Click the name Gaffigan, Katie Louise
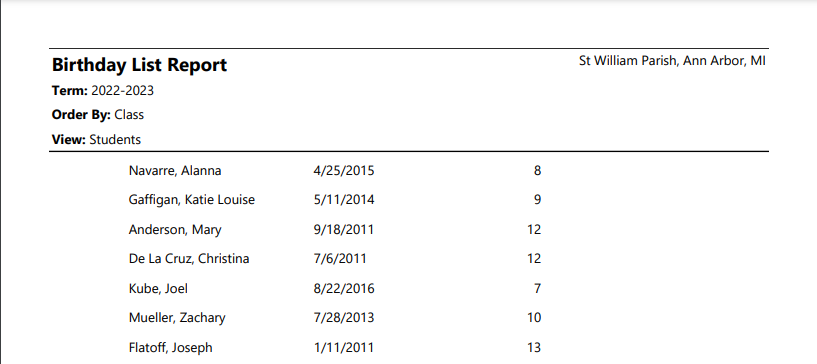 click(192, 200)
